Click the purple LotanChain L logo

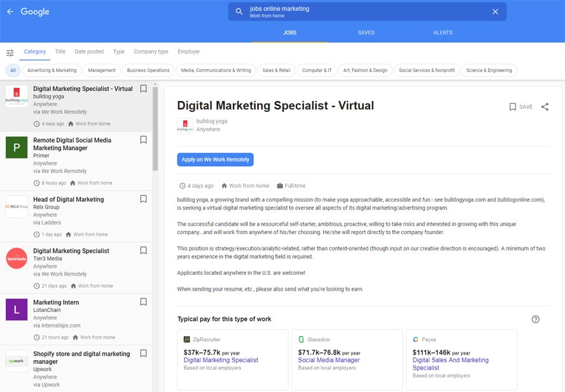(x=17, y=309)
